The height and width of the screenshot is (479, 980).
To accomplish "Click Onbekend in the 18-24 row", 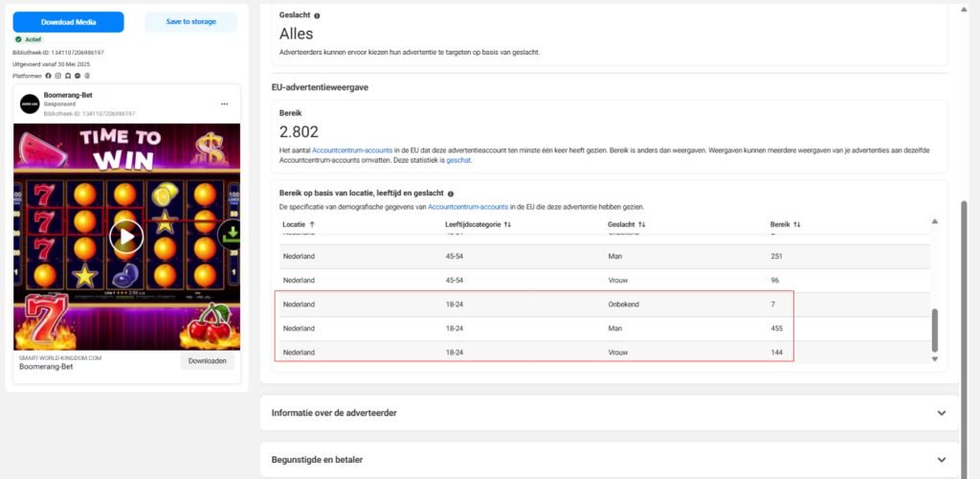I will tap(623, 305).
